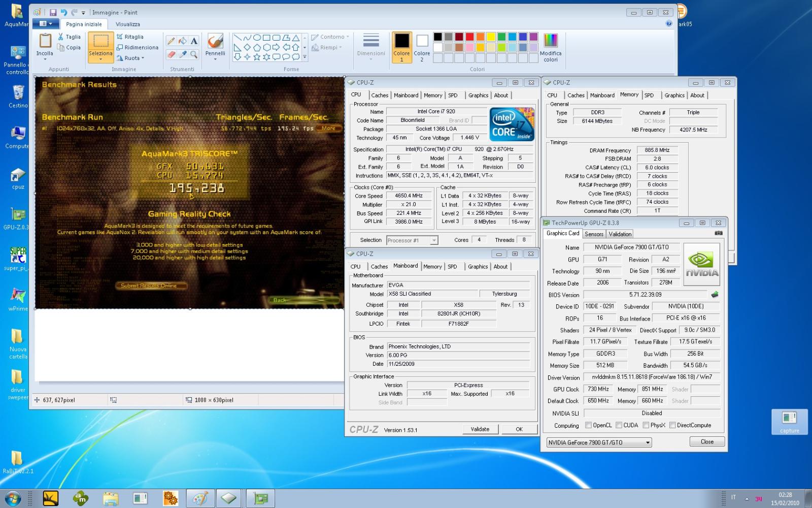Click the capture desktop gadget
812x508 pixels.
(789, 422)
